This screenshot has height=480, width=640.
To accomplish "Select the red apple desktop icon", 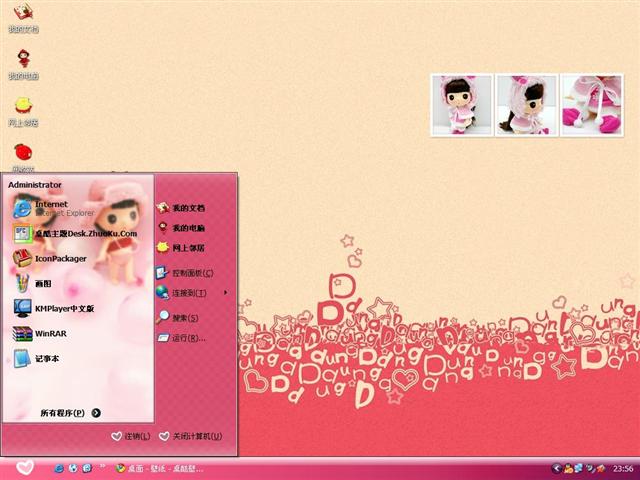I will tap(23, 158).
